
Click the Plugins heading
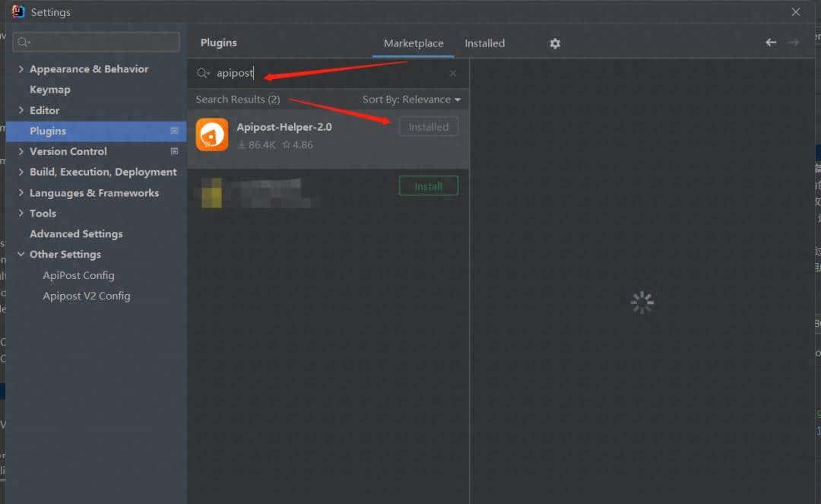click(x=218, y=43)
